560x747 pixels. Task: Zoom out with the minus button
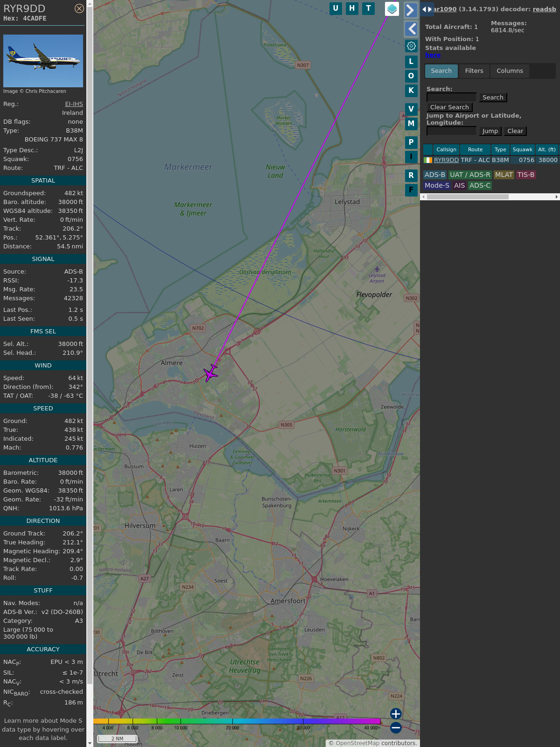pyautogui.click(x=396, y=727)
